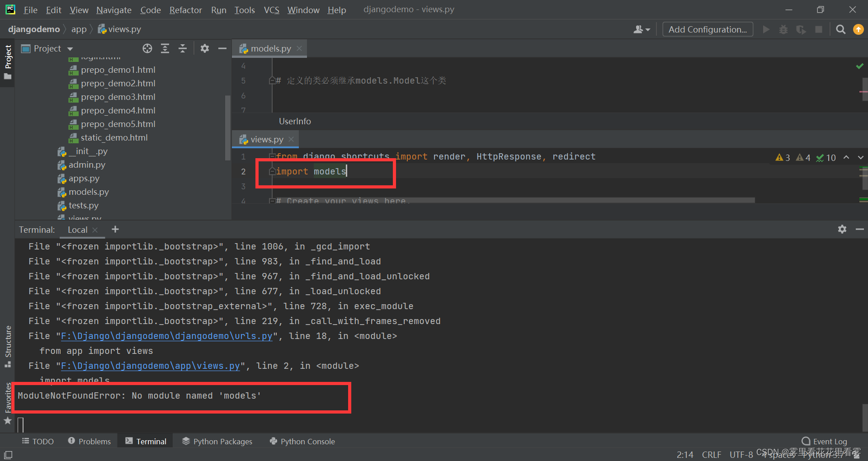The image size is (868, 461).
Task: Open the File menu
Action: pyautogui.click(x=30, y=9)
